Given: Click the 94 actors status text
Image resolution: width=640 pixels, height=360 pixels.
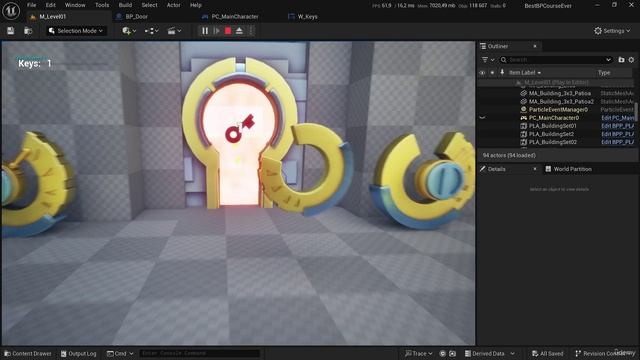Looking at the screenshot, I should click(509, 156).
